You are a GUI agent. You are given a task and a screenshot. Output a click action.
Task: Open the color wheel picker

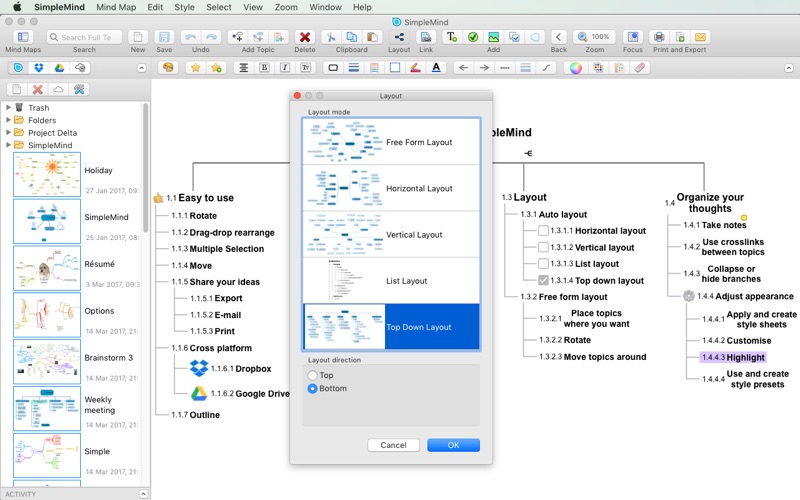click(x=575, y=68)
